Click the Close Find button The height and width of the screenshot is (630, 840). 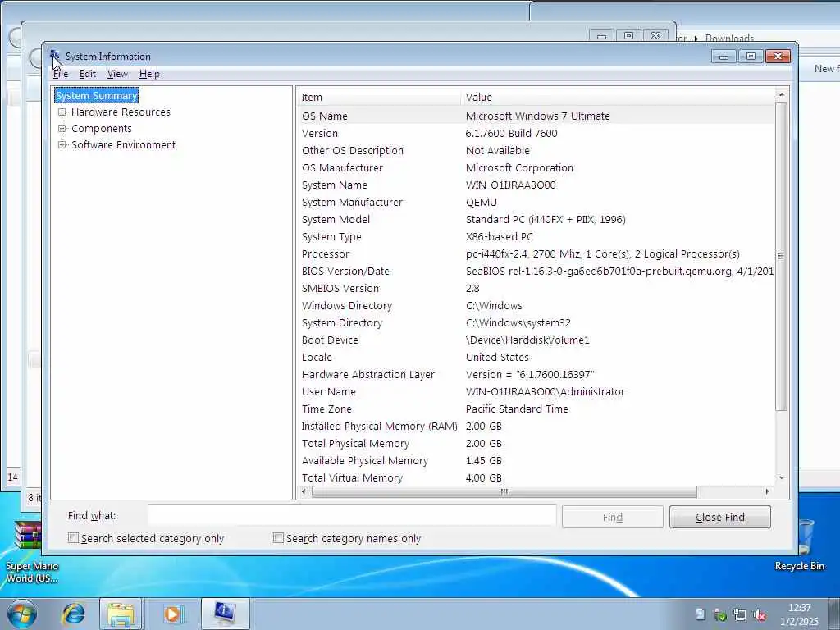720,517
